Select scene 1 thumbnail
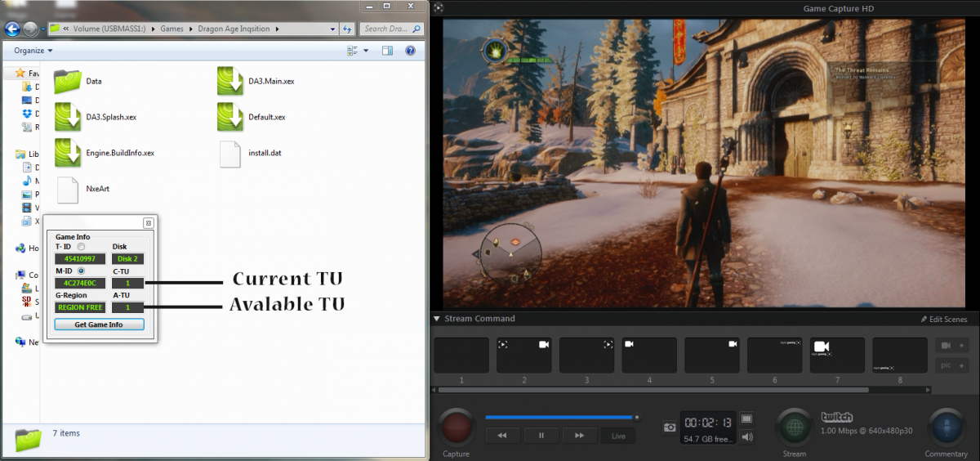The width and height of the screenshot is (980, 461). tap(461, 356)
